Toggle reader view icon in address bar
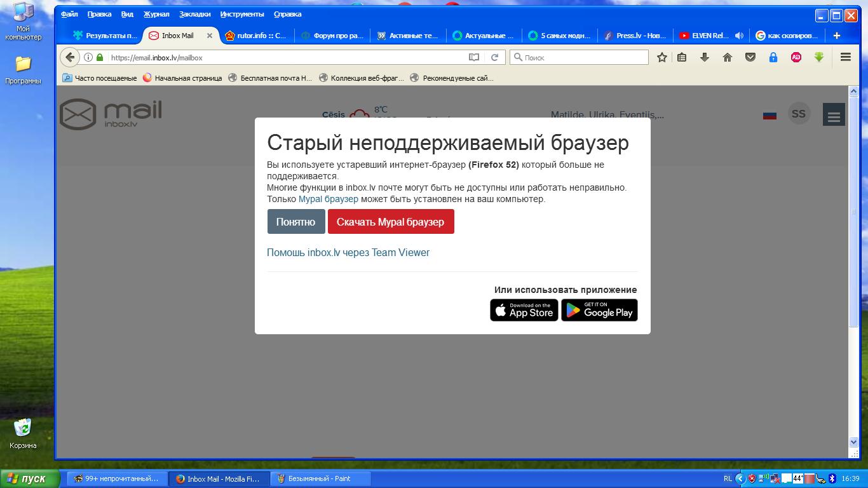Screen dimensions: 868x488 (474, 57)
